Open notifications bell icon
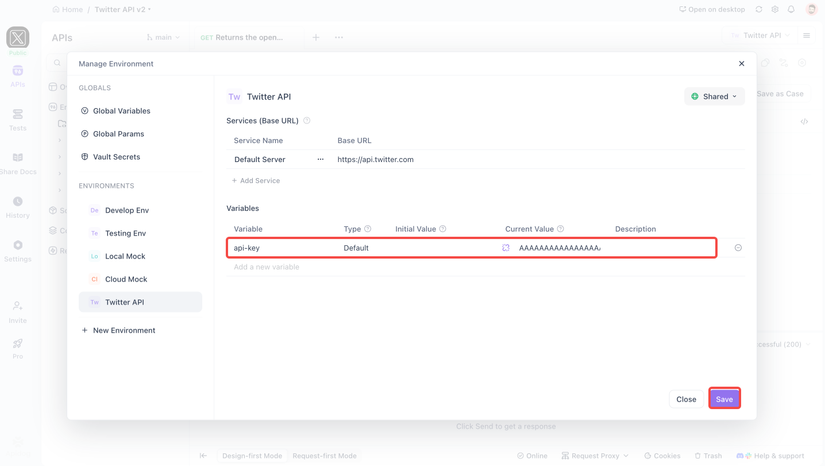Screen dimensions: 825x466 coord(791,9)
